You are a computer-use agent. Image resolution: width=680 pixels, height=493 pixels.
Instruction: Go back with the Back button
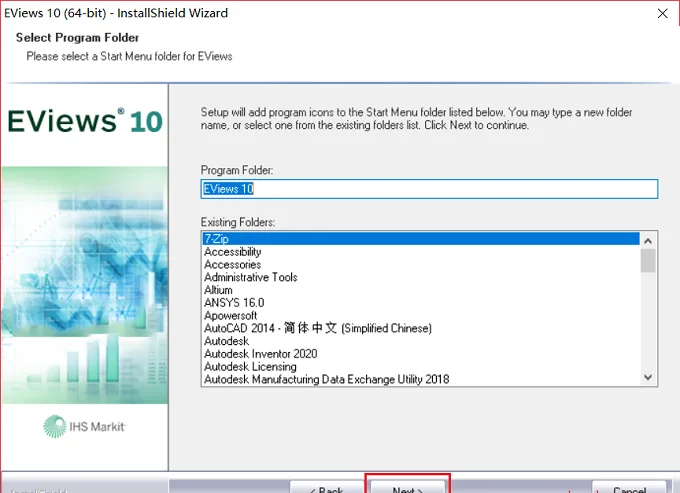pyautogui.click(x=327, y=486)
